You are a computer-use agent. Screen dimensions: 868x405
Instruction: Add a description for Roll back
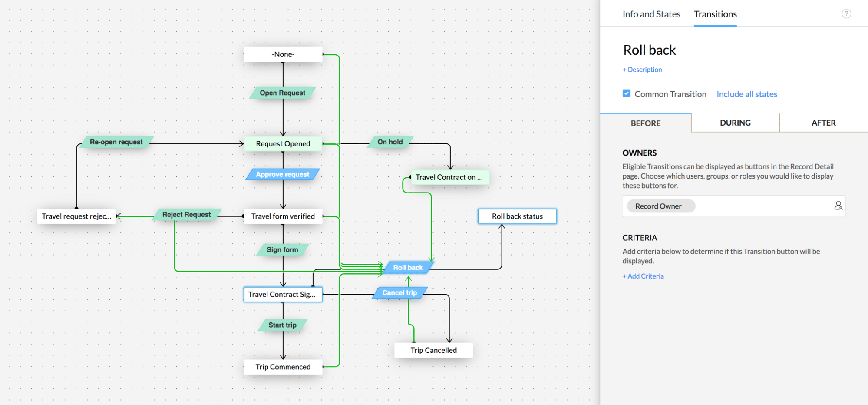[x=642, y=70]
